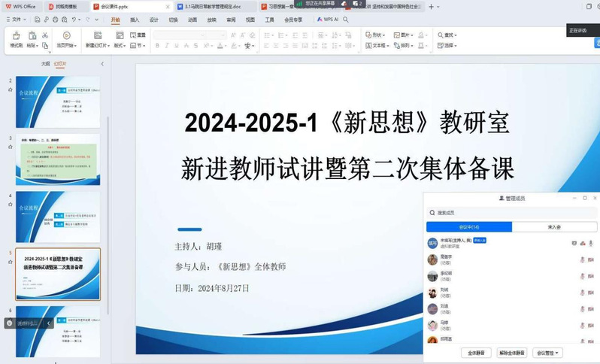This screenshot has width=600, height=364.
Task: Click the Search Members (搜索成员) field
Action: tap(504, 213)
